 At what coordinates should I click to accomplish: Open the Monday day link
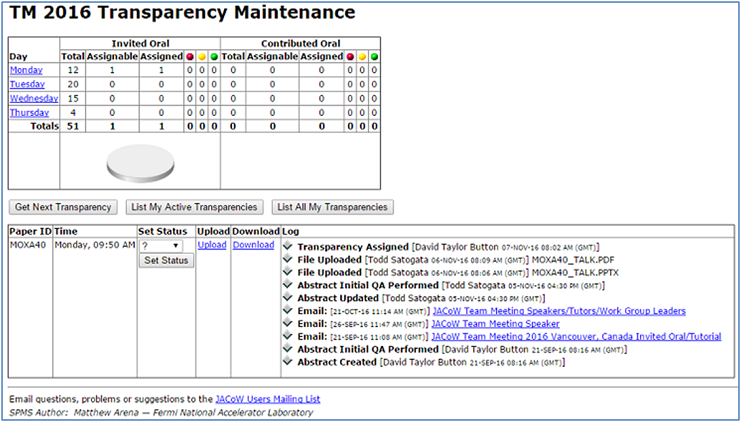coord(27,71)
